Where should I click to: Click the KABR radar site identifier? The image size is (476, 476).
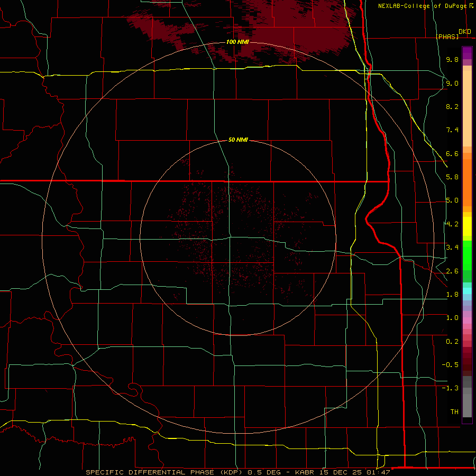point(304,472)
